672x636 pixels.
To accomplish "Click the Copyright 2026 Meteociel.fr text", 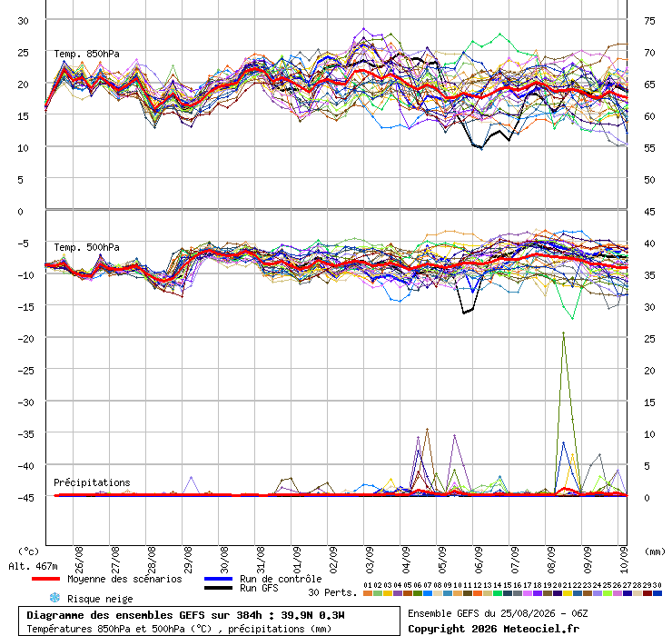I will point(493,629).
